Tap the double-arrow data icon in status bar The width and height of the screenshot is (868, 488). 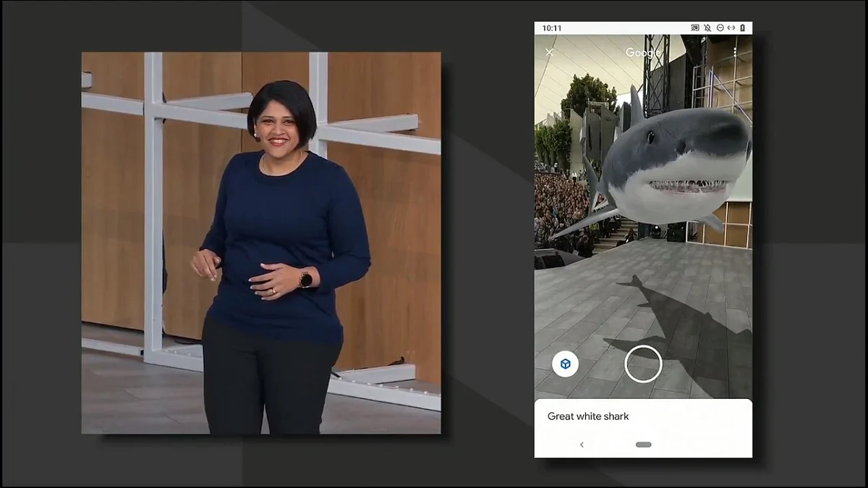(x=731, y=28)
